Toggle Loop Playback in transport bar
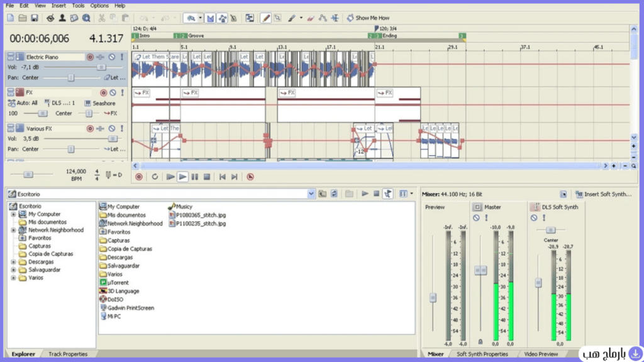The width and height of the screenshot is (644, 362). (x=155, y=177)
